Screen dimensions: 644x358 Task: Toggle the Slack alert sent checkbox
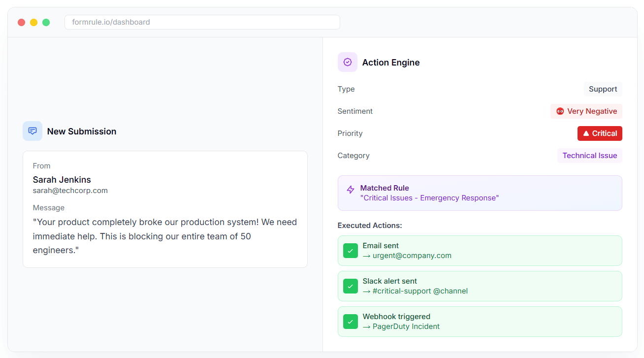(351, 286)
